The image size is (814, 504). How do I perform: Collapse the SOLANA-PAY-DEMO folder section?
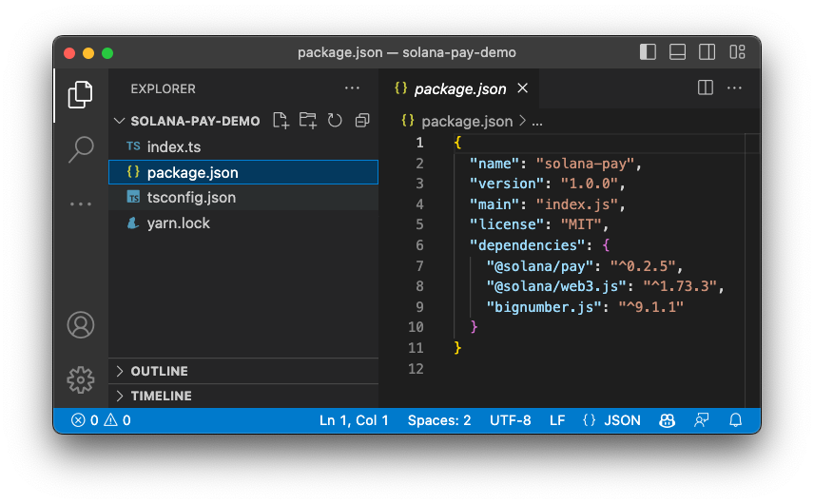click(x=120, y=121)
